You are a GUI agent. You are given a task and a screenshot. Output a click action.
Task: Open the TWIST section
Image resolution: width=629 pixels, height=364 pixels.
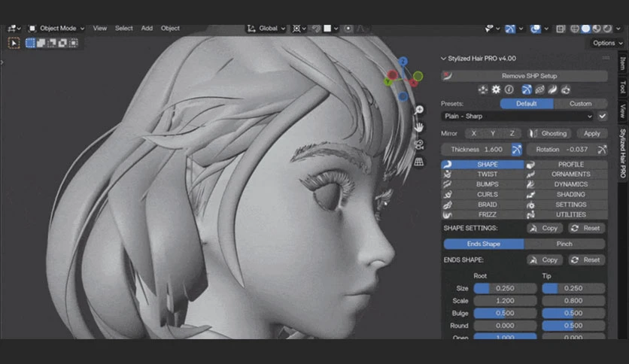(482, 174)
